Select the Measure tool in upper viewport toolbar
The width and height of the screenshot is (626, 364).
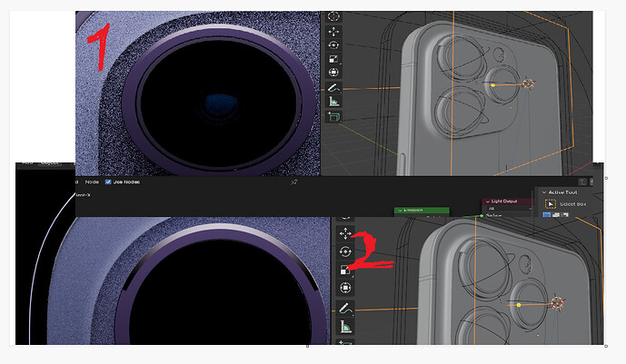pos(333,102)
